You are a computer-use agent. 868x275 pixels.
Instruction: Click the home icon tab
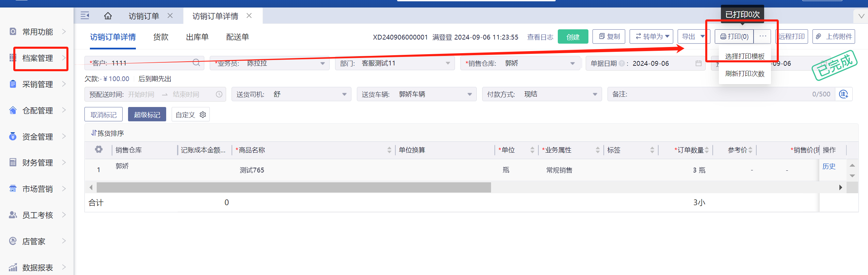(108, 16)
